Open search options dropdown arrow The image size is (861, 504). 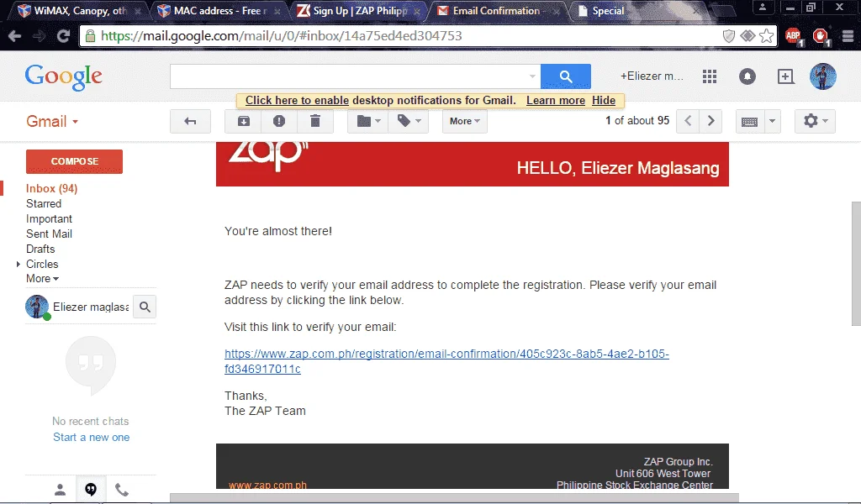click(532, 76)
